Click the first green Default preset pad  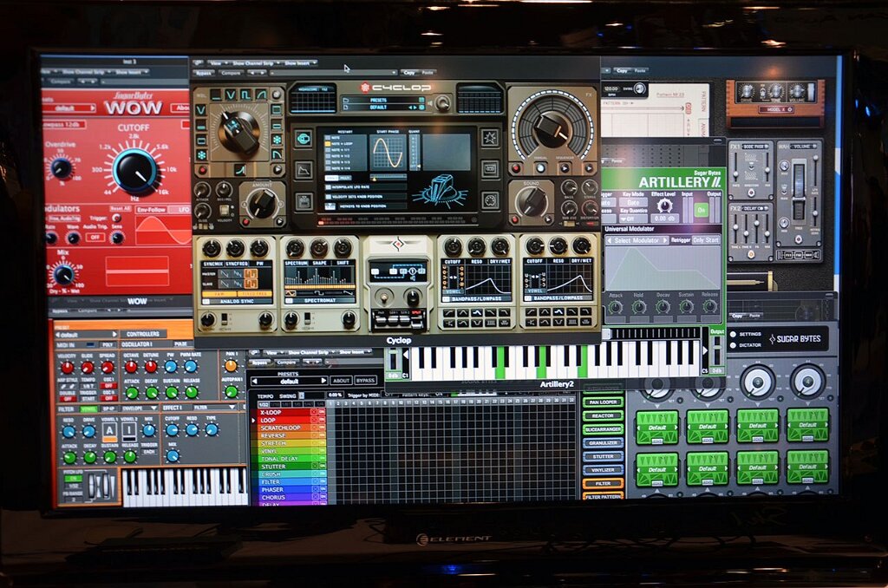(x=656, y=427)
